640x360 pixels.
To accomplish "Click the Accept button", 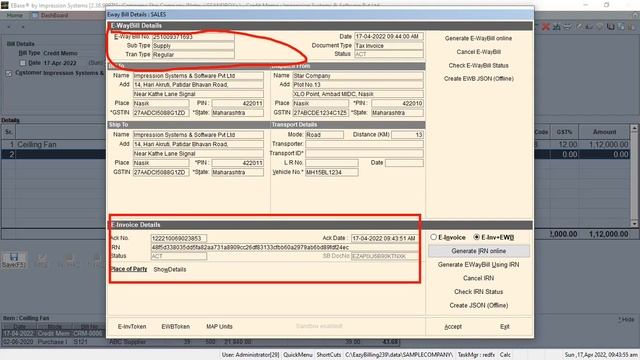I will [x=453, y=327].
